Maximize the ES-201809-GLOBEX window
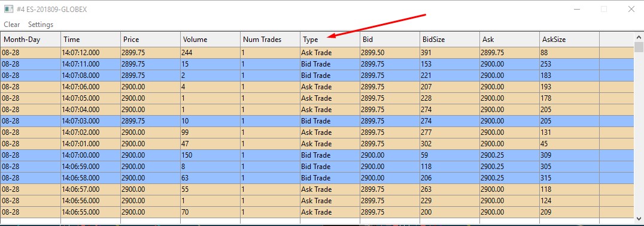 [x=604, y=9]
